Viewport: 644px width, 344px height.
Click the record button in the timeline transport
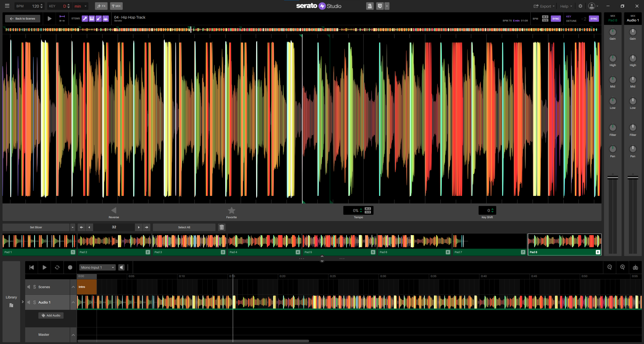tap(70, 267)
